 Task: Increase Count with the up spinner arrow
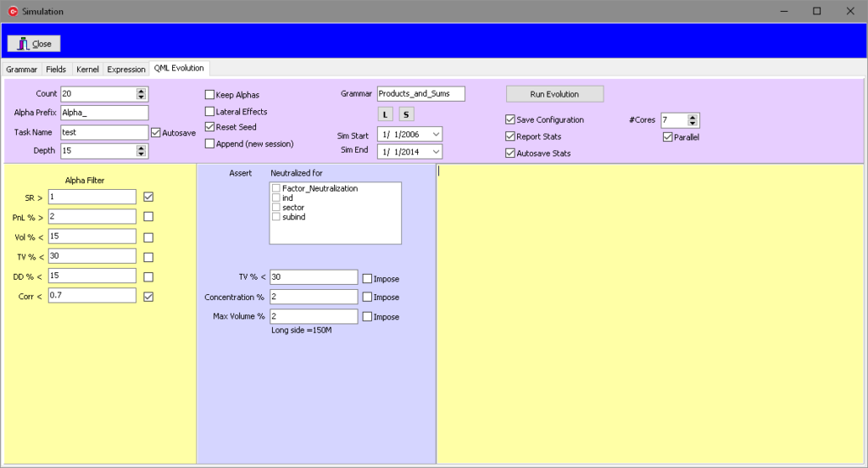pyautogui.click(x=142, y=91)
